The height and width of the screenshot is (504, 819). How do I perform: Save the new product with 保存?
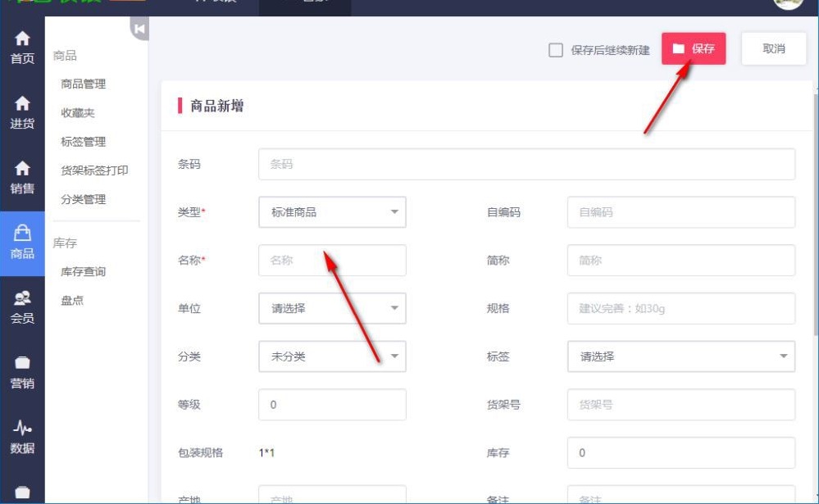[x=693, y=48]
